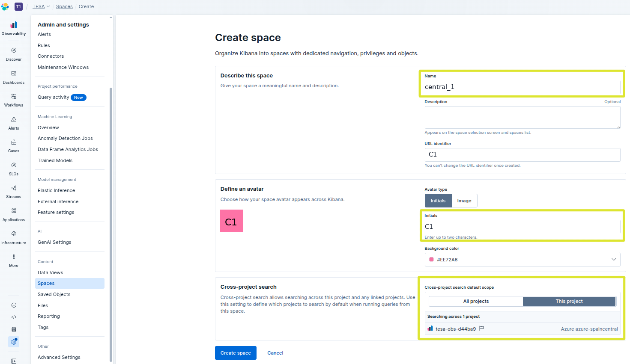Open Feature settings

click(56, 212)
